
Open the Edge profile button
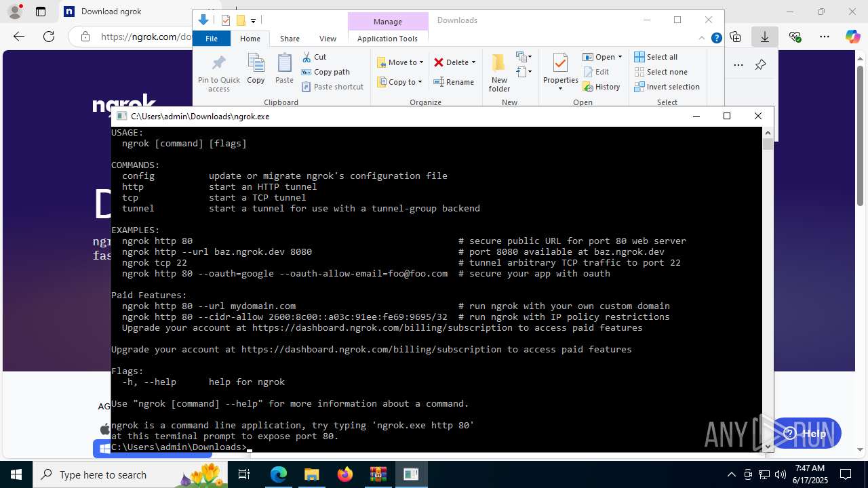pos(15,12)
